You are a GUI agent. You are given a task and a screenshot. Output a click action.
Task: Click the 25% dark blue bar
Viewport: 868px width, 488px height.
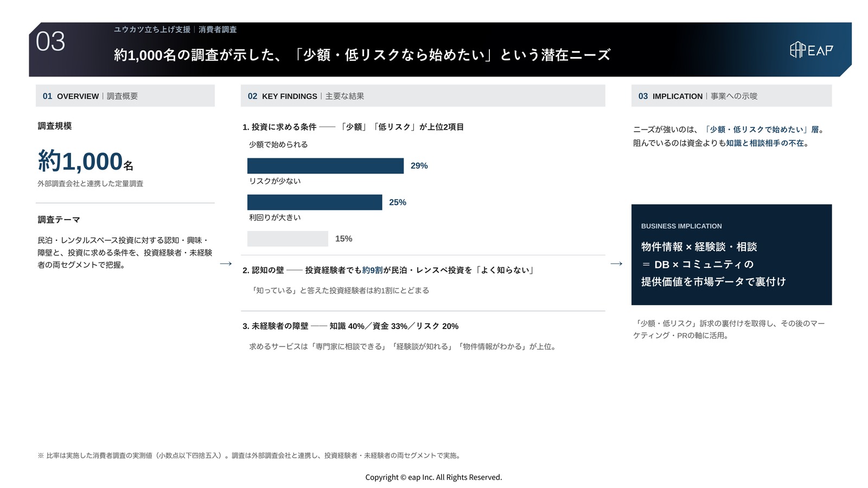point(315,202)
